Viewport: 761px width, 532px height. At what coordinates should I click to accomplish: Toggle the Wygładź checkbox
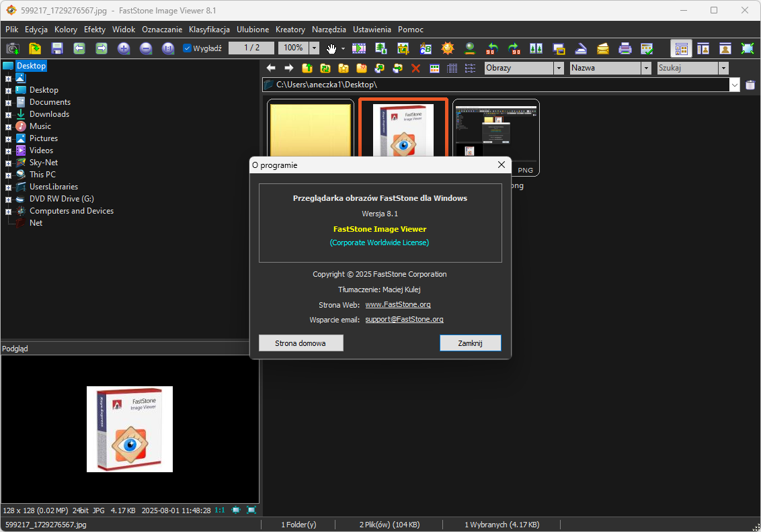pos(187,48)
